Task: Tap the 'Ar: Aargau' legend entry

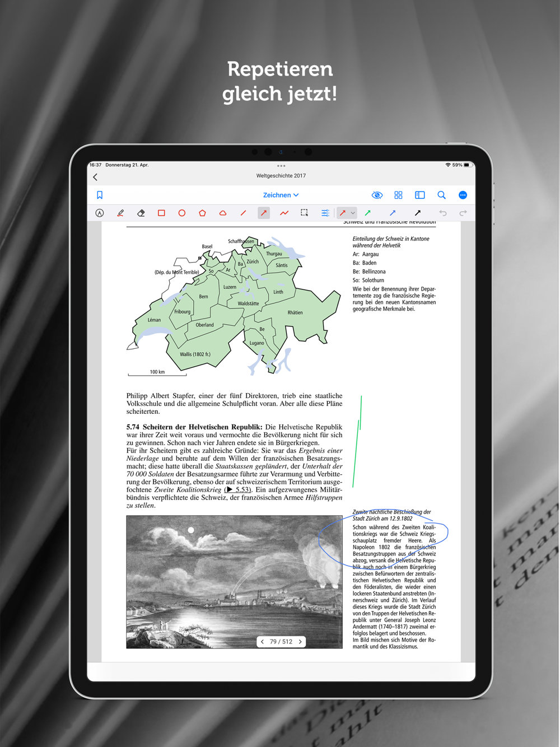Action: click(366, 254)
